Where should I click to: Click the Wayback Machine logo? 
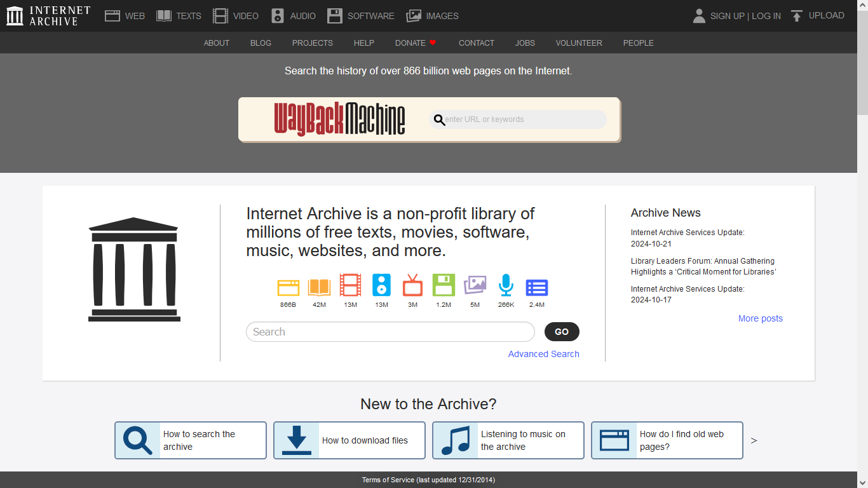point(339,119)
